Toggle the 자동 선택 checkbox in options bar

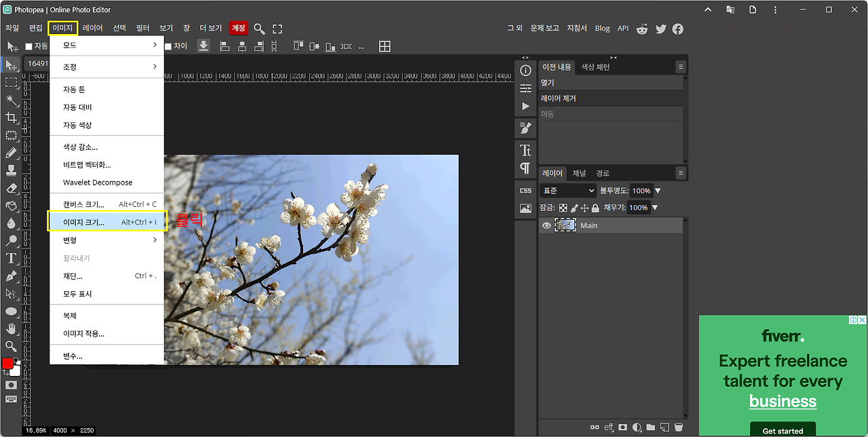coord(28,46)
